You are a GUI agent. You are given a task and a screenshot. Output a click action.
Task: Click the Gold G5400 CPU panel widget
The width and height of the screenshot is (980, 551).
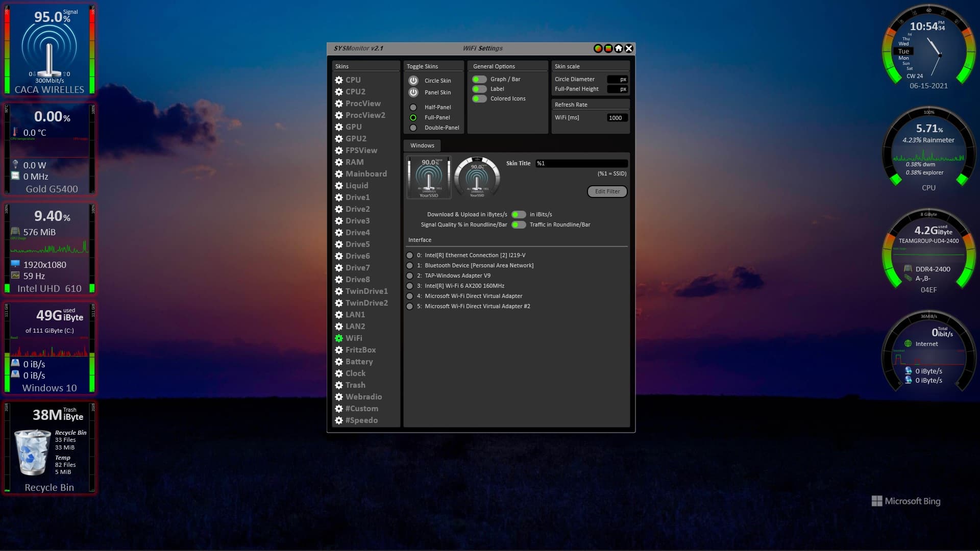[x=50, y=149]
